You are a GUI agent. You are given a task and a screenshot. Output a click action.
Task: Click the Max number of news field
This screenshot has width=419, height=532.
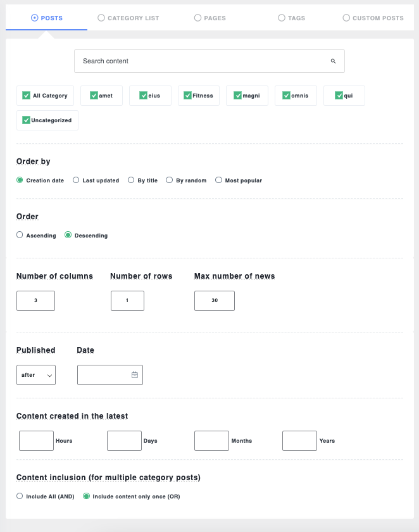pyautogui.click(x=215, y=301)
